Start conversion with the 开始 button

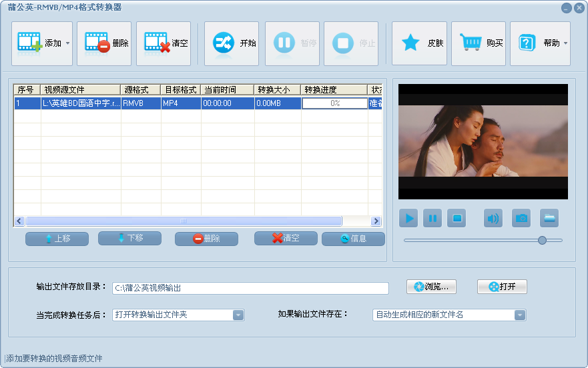tap(232, 43)
